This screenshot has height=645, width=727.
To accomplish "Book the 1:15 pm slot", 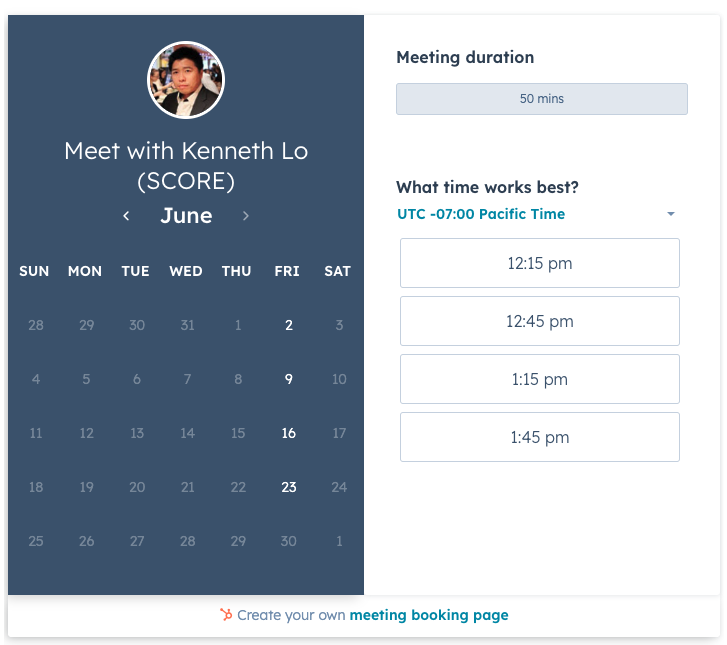I will [540, 379].
